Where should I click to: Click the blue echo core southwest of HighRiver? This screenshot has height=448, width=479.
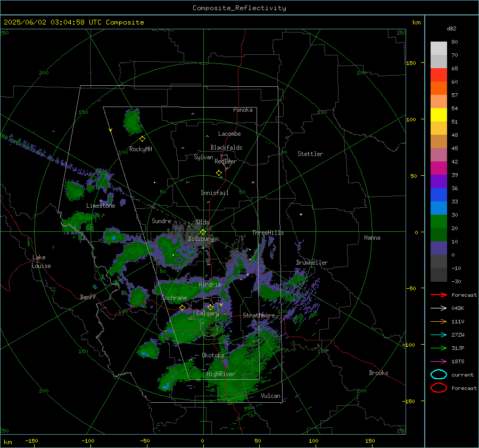tap(166, 387)
